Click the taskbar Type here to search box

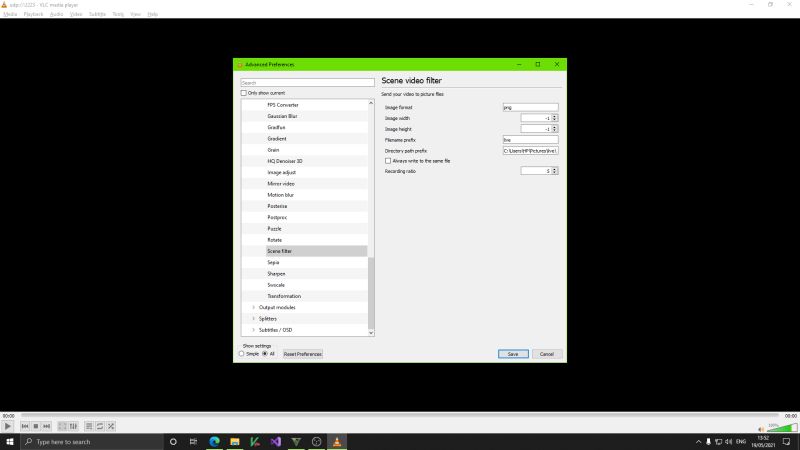[x=92, y=442]
